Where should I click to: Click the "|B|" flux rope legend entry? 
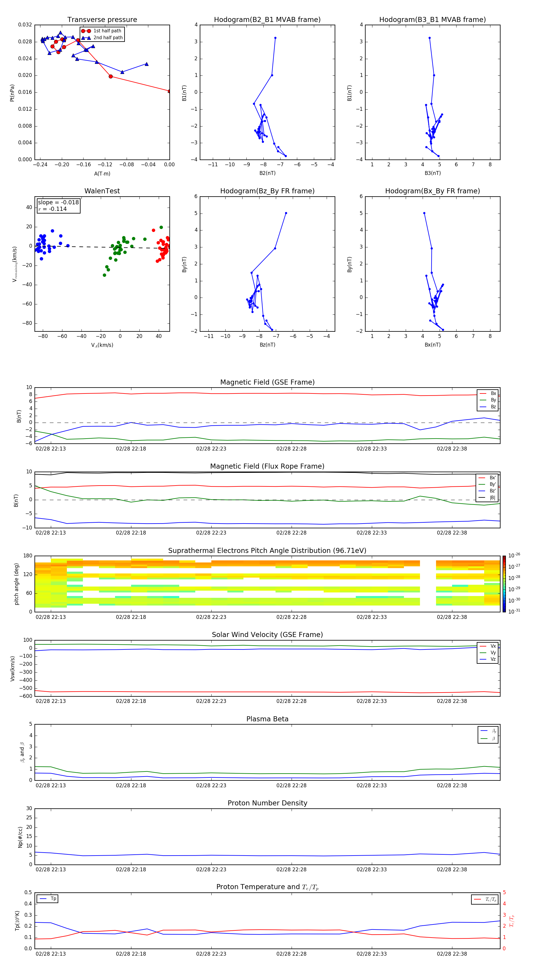click(487, 498)
